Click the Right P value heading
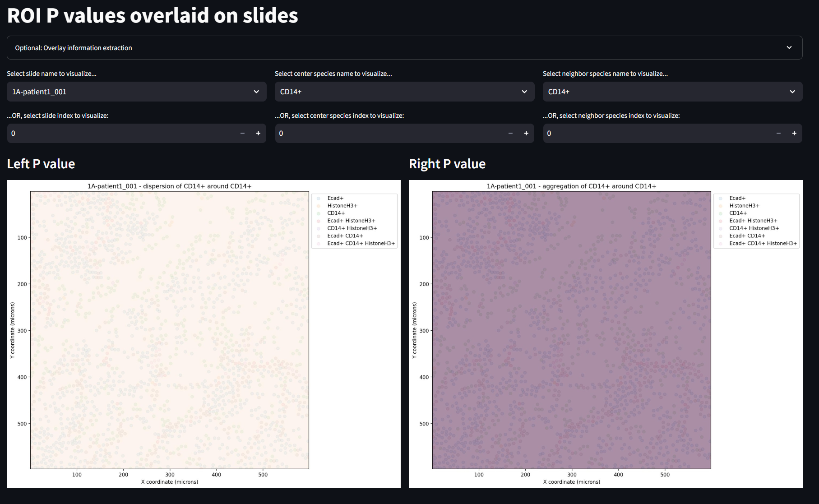The height and width of the screenshot is (504, 819). 447,164
